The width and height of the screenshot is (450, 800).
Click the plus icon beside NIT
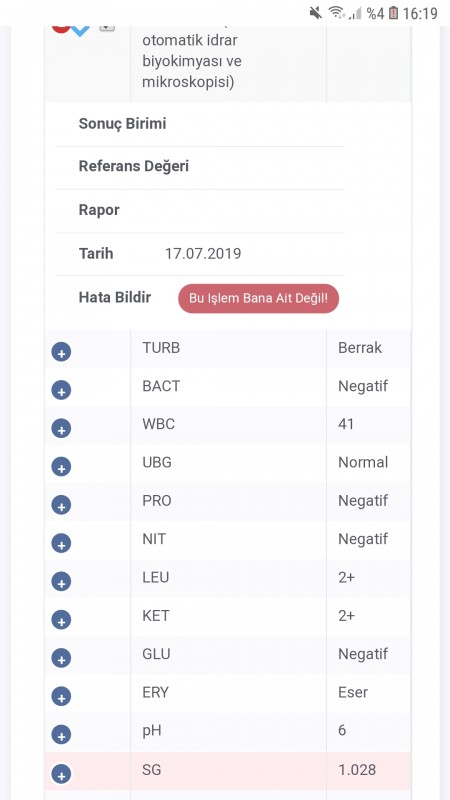click(x=61, y=543)
